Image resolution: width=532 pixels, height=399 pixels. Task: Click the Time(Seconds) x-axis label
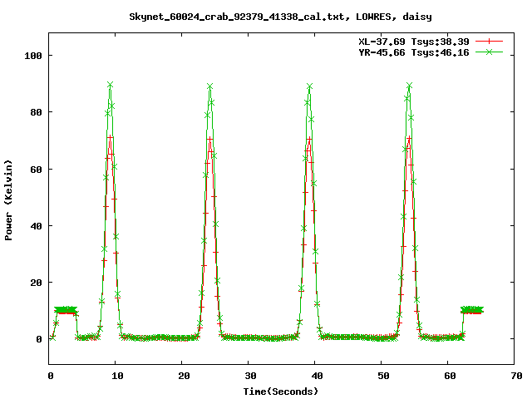point(281,391)
